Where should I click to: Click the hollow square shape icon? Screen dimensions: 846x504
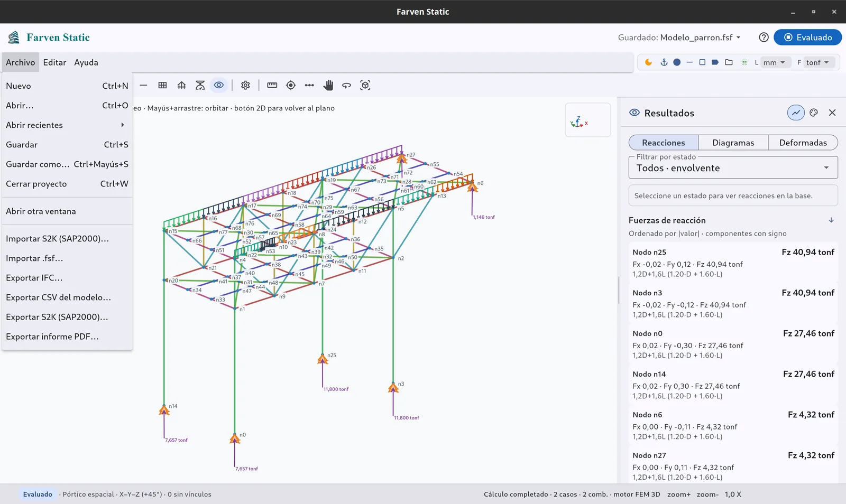pos(702,62)
